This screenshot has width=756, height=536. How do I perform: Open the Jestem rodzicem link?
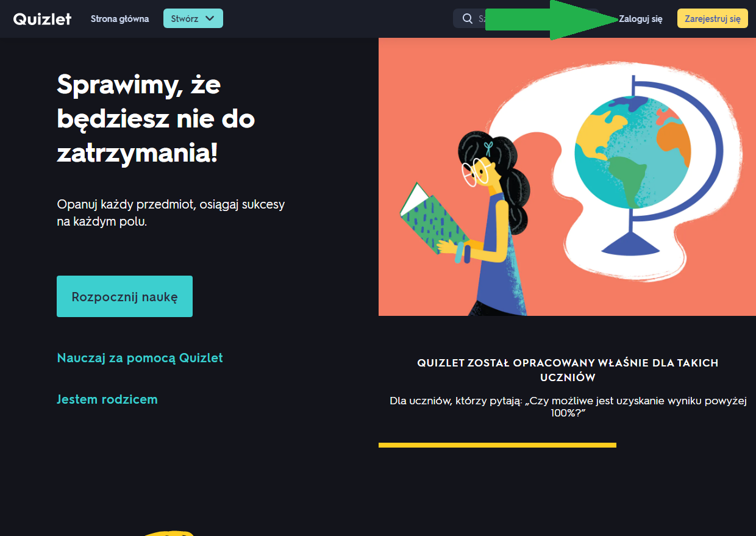(107, 399)
